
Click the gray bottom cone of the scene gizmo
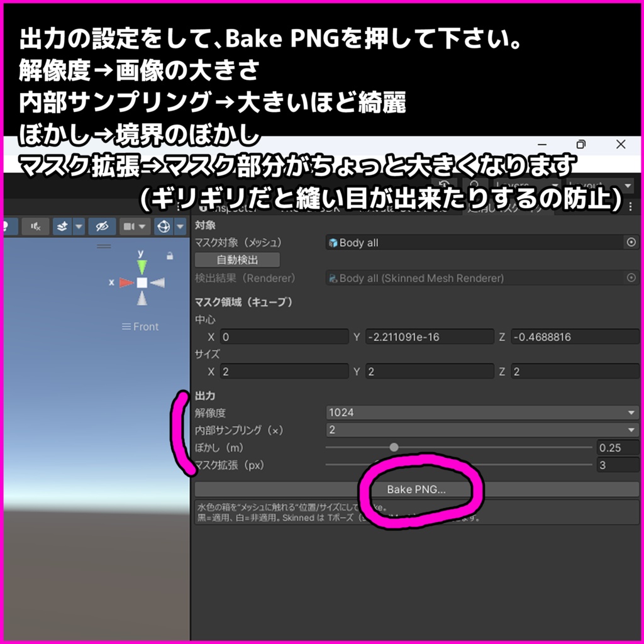tap(142, 298)
